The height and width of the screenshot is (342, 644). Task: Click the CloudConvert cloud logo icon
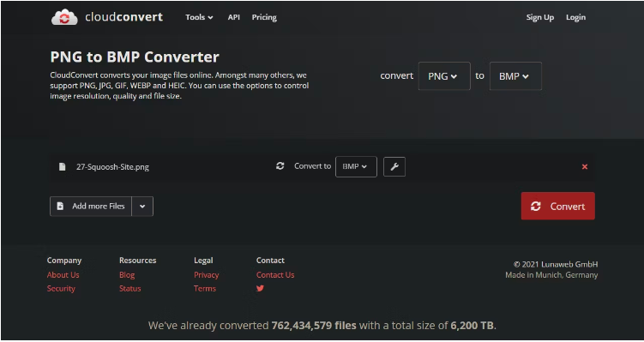coord(64,17)
